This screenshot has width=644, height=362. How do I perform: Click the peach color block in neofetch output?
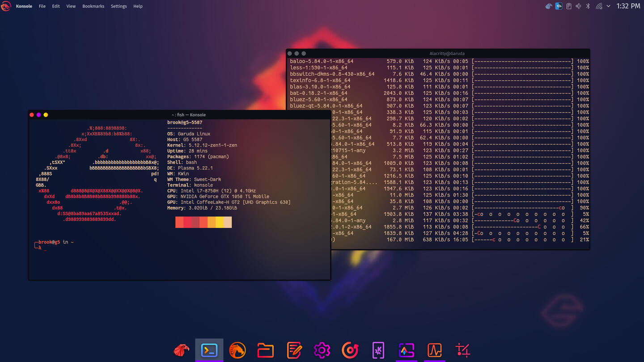228,222
